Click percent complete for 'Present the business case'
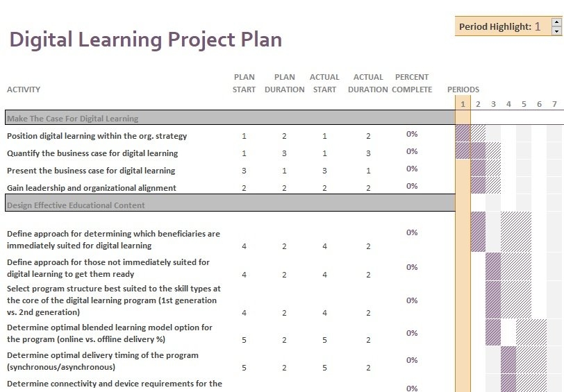 point(412,169)
